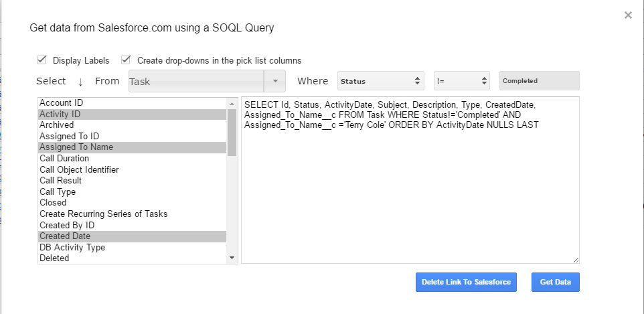Click inside the SOQL query text area
Image resolution: width=644 pixels, height=314 pixels.
410,194
